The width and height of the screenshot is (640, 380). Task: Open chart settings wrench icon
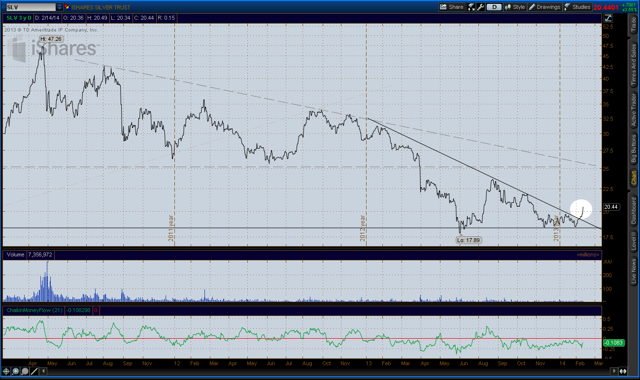pyautogui.click(x=480, y=7)
